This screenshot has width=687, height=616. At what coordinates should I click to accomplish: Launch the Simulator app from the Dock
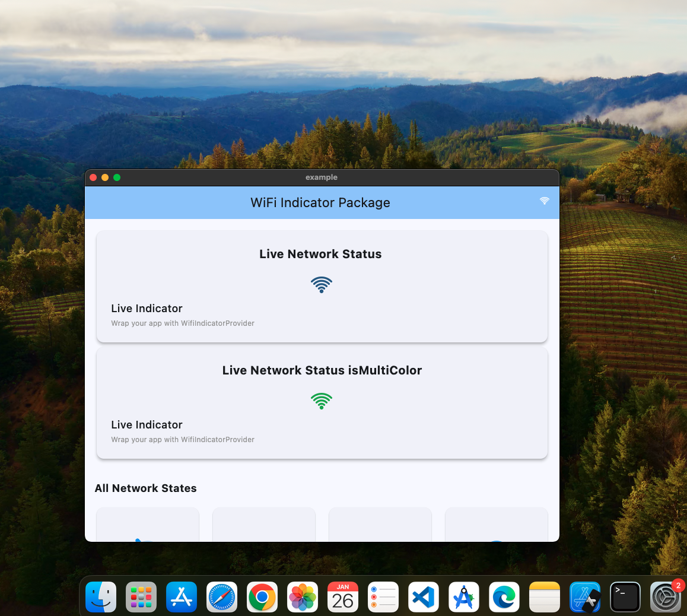coord(584,596)
